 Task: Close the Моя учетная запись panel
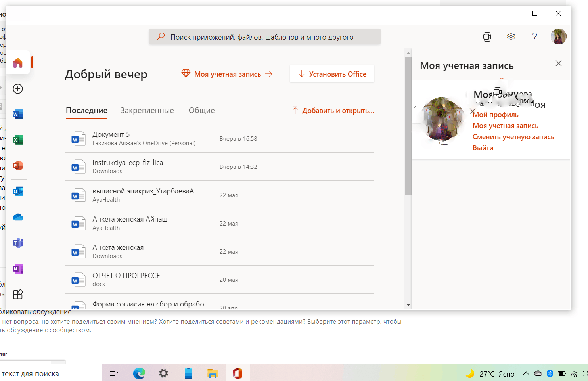[559, 63]
